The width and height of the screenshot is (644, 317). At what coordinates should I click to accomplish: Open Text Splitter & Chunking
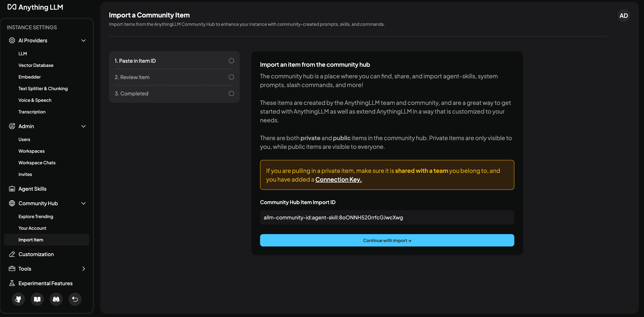coord(43,89)
